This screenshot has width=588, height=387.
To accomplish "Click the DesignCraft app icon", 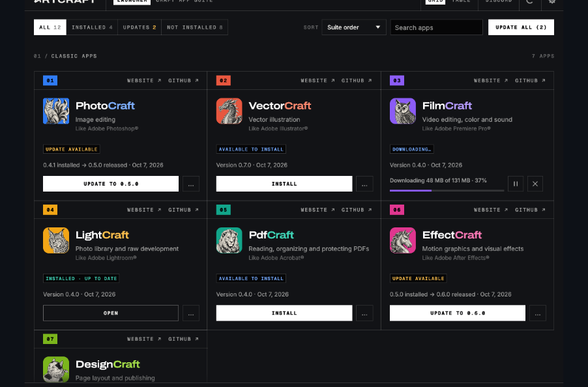I will pyautogui.click(x=56, y=369).
